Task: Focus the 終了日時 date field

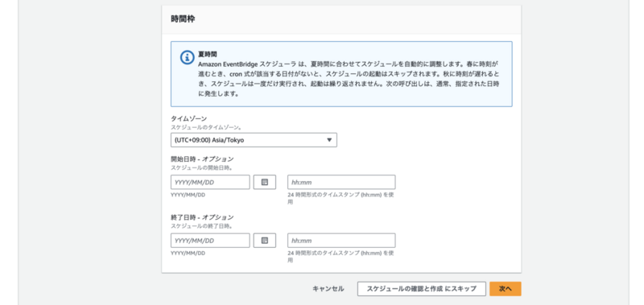Action: click(x=210, y=240)
